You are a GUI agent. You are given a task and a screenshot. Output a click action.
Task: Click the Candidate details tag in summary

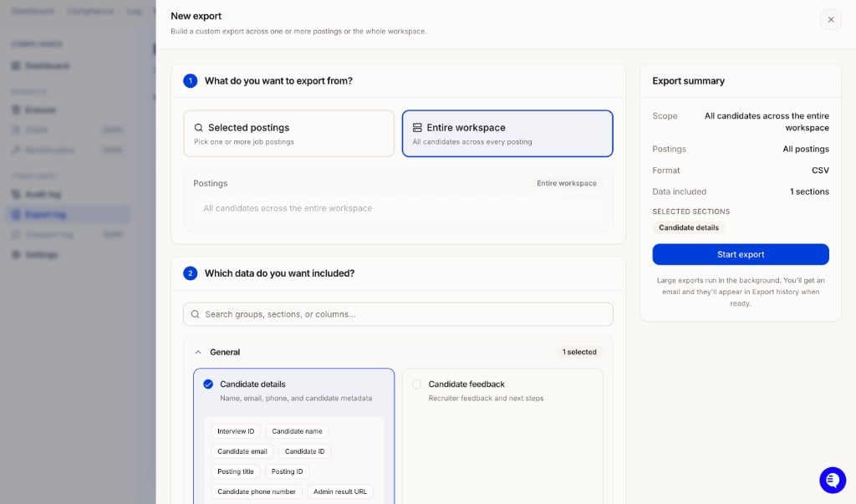coord(689,227)
